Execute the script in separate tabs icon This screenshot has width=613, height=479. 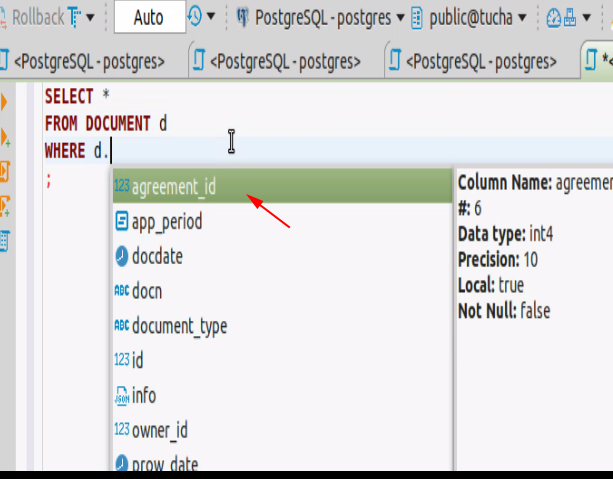(x=5, y=206)
